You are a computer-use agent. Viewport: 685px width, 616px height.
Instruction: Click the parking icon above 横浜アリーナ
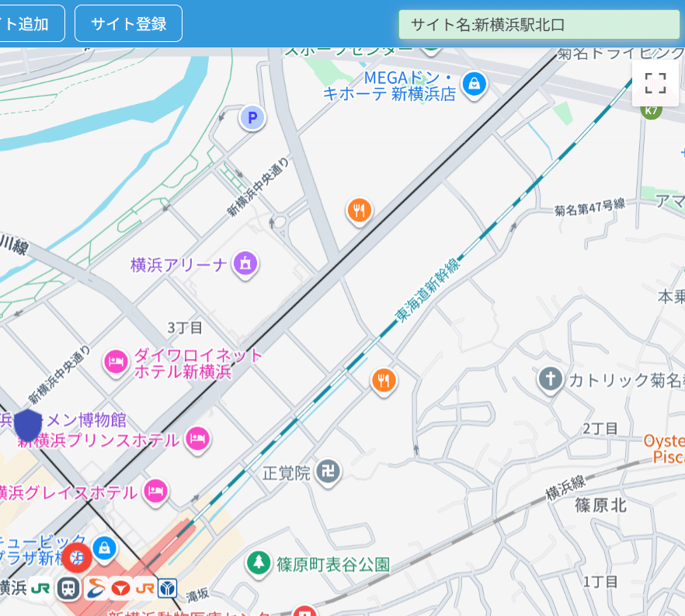tap(252, 117)
